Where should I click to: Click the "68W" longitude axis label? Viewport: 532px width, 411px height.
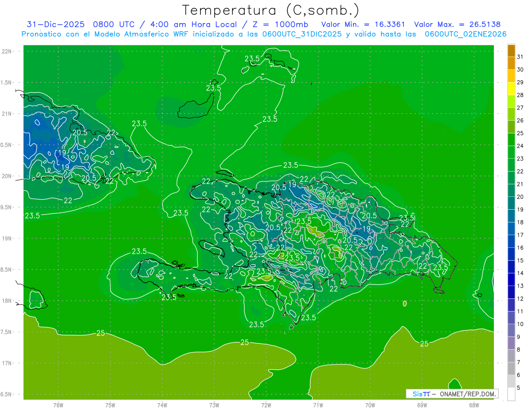[x=474, y=405]
